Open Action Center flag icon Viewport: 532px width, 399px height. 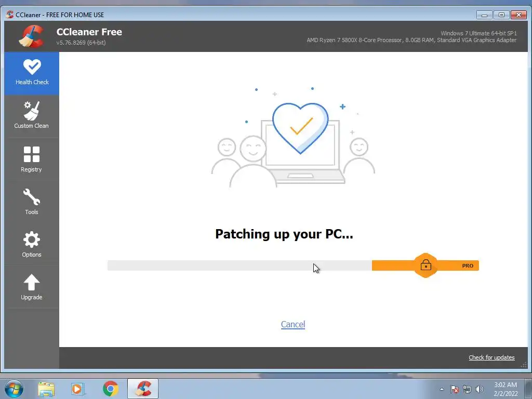(x=455, y=389)
